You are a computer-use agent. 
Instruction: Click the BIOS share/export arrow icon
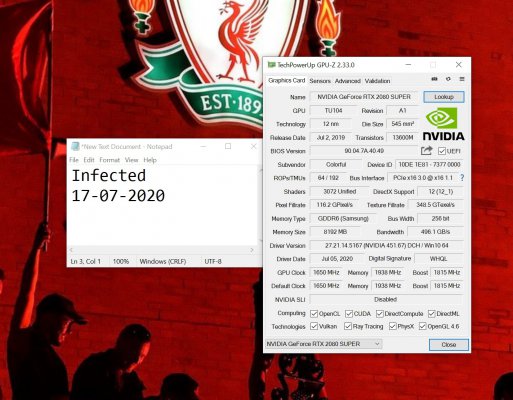click(426, 151)
